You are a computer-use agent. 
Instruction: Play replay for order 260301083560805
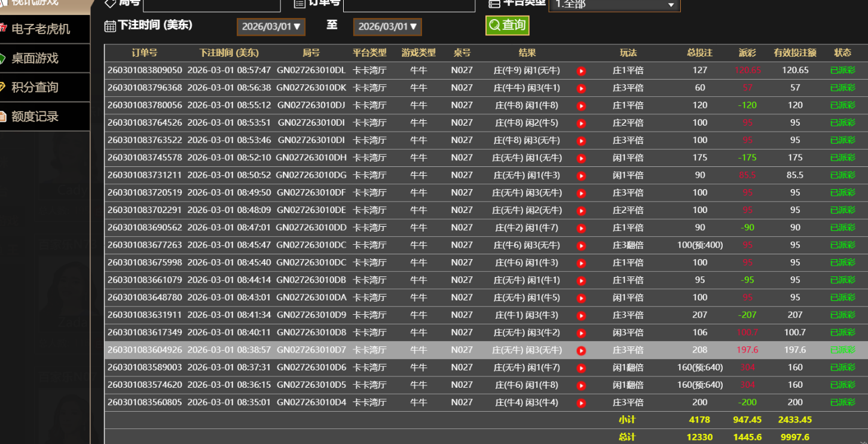tap(580, 403)
